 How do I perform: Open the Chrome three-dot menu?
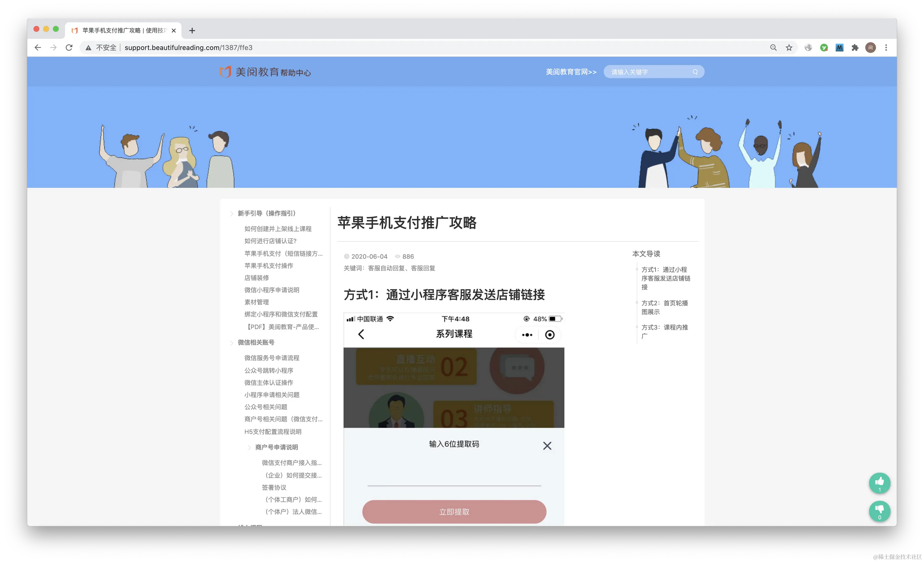click(886, 48)
